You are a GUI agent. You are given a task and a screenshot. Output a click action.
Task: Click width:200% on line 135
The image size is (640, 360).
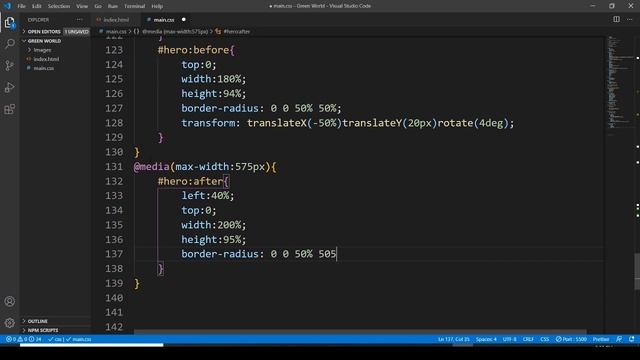(214, 225)
